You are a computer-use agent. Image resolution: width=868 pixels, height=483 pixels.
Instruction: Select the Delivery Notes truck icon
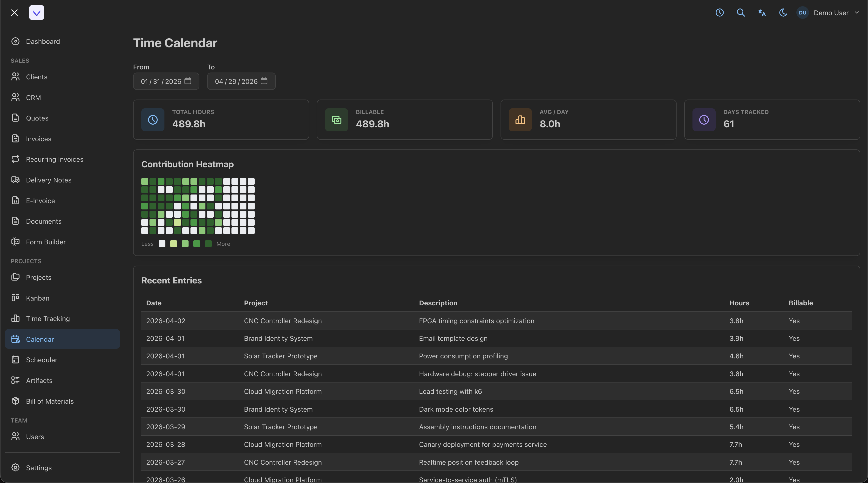[x=15, y=180]
